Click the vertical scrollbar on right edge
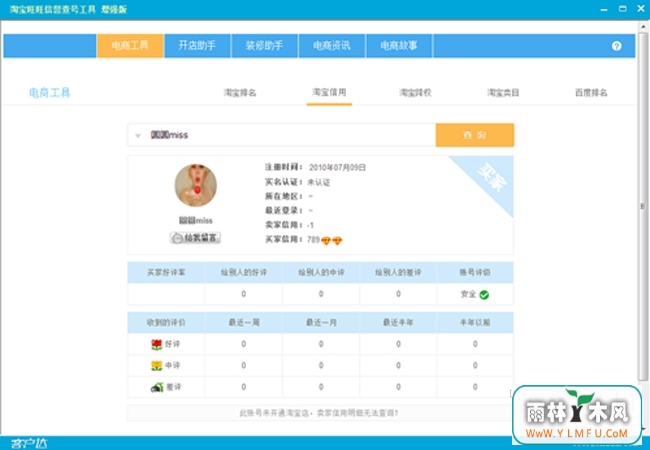650x450 pixels. (x=643, y=206)
